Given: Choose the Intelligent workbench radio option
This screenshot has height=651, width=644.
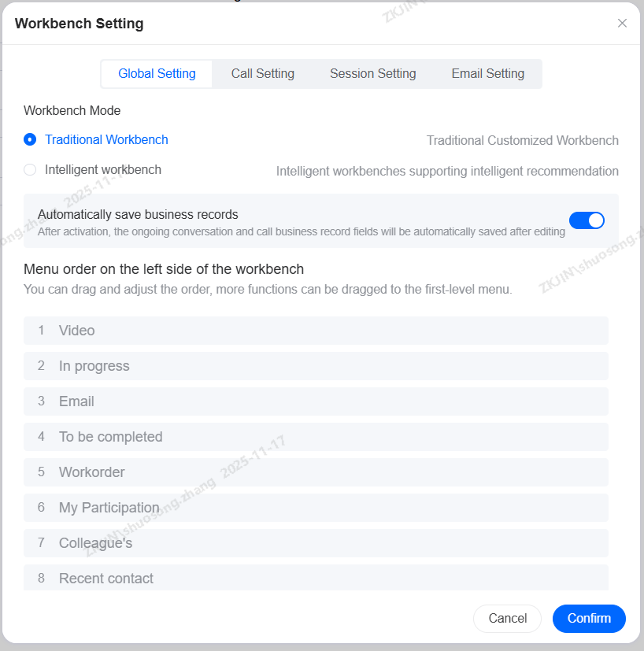Looking at the screenshot, I should pyautogui.click(x=30, y=170).
